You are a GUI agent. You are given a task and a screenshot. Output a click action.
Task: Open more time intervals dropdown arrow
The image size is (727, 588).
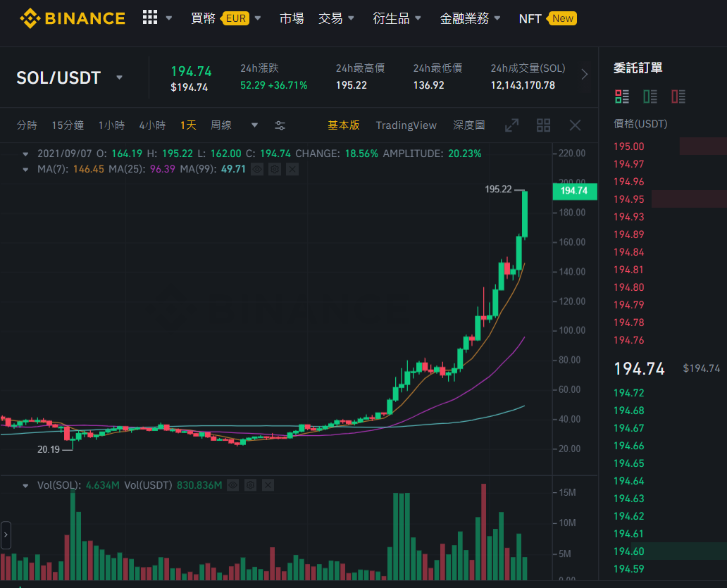coord(254,125)
